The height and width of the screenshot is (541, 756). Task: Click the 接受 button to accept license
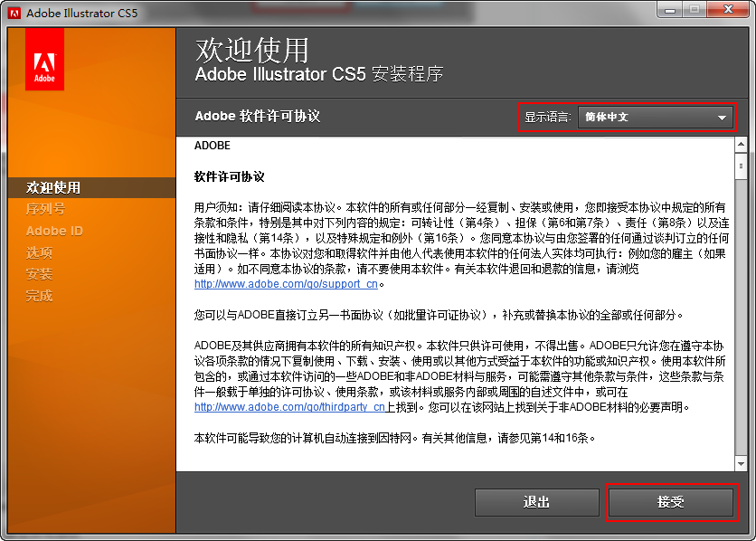coord(672,503)
